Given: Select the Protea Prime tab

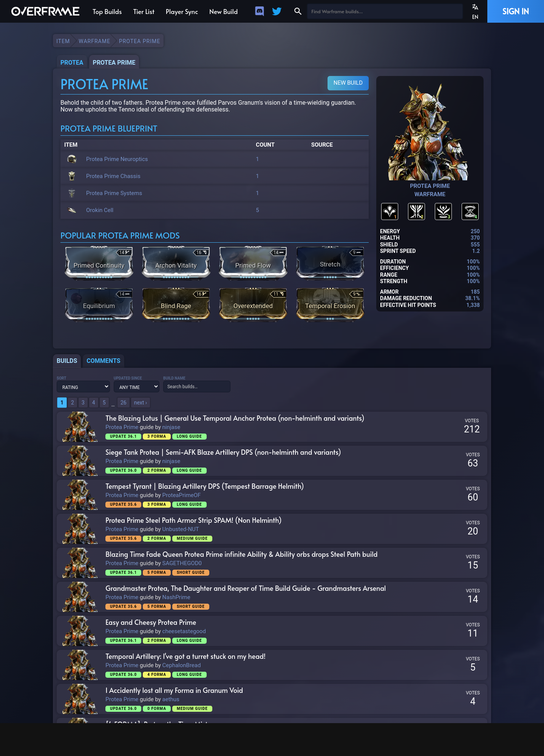Looking at the screenshot, I should (114, 62).
